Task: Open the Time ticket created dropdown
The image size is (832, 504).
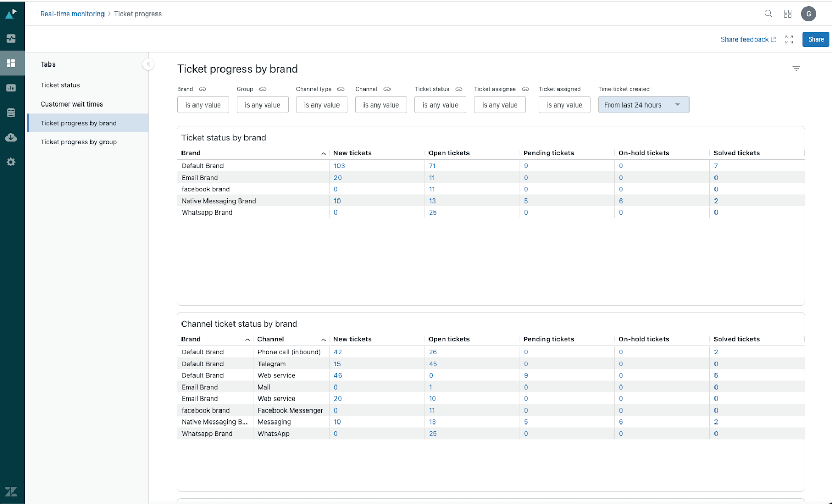Action: pyautogui.click(x=643, y=105)
